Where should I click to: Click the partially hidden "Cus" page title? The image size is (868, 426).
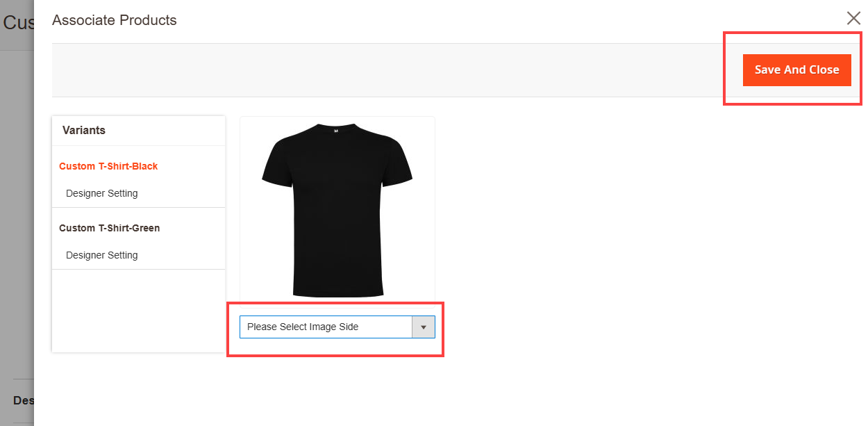(x=18, y=23)
